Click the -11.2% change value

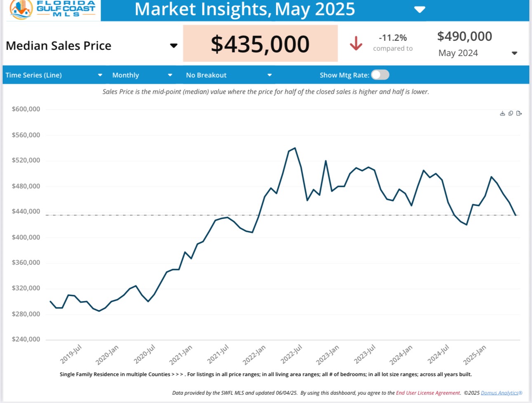[393, 38]
